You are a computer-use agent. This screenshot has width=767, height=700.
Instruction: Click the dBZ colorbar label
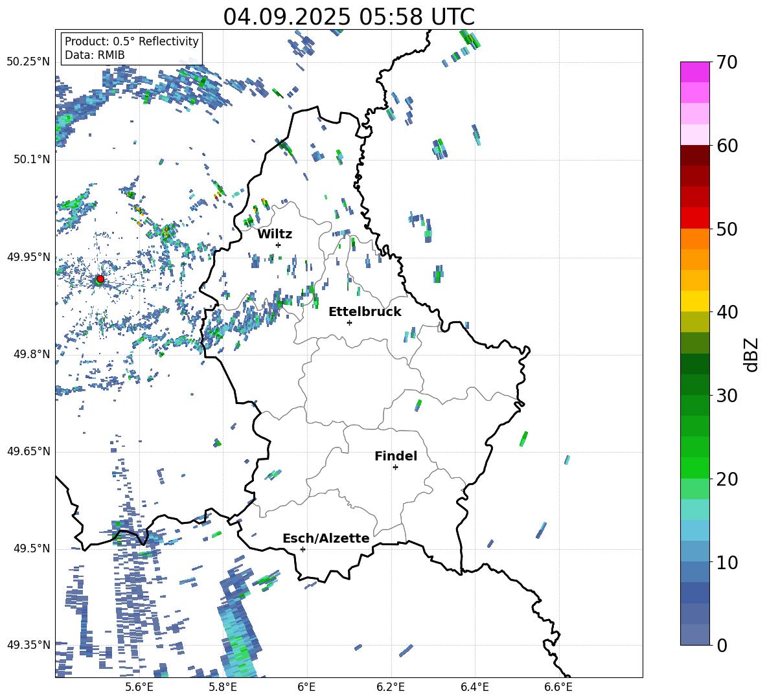752,354
